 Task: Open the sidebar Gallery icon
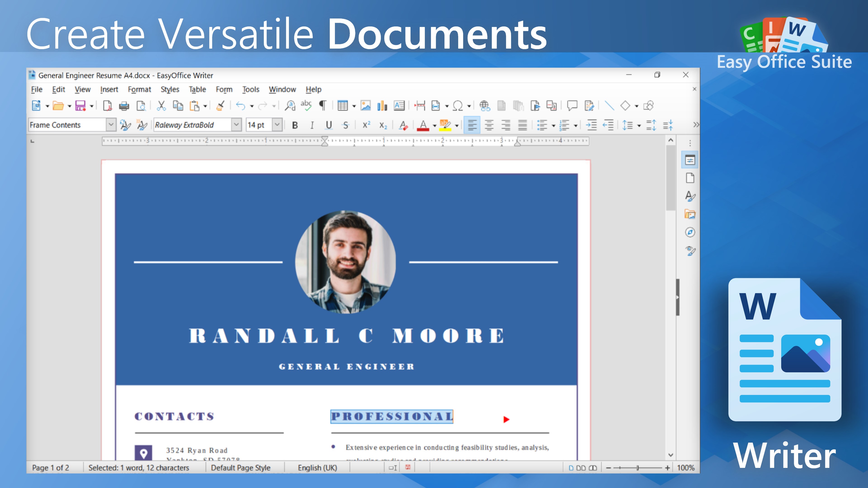690,214
